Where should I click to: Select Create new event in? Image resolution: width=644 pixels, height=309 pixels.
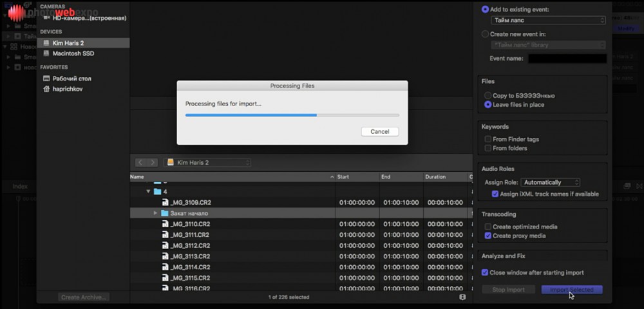point(485,34)
